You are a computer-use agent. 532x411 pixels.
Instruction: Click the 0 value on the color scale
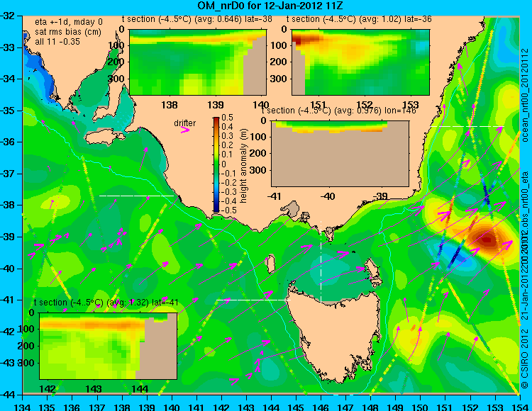[223, 164]
